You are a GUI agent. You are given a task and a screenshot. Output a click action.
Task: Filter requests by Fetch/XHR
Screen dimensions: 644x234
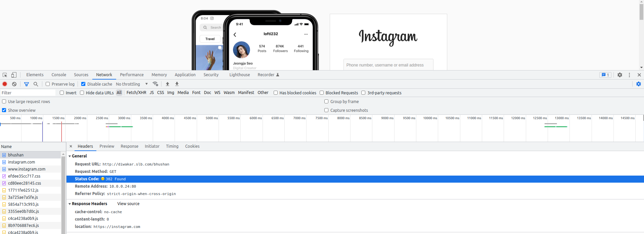[136, 93]
